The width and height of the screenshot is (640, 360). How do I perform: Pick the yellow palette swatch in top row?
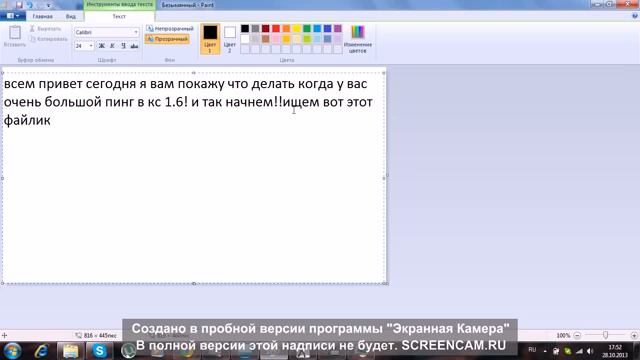coord(297,29)
